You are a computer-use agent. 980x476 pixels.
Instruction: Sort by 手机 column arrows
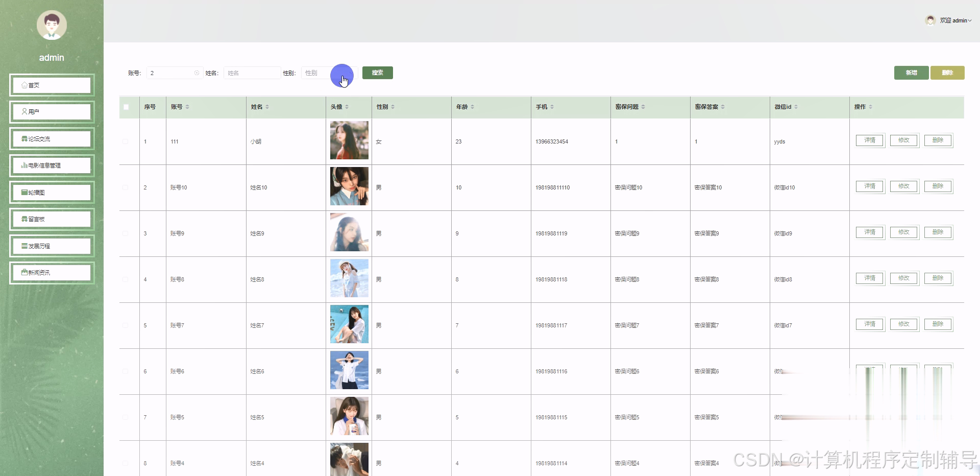click(x=552, y=107)
